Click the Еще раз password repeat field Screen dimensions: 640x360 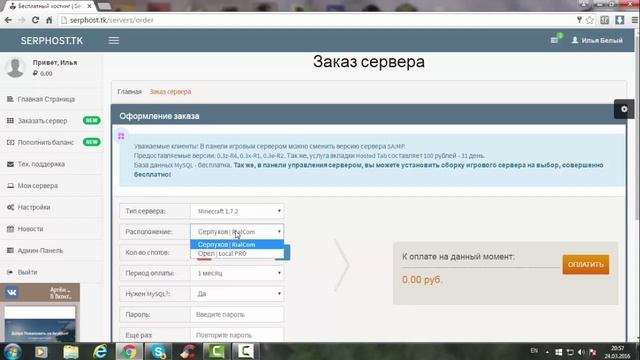click(237, 335)
